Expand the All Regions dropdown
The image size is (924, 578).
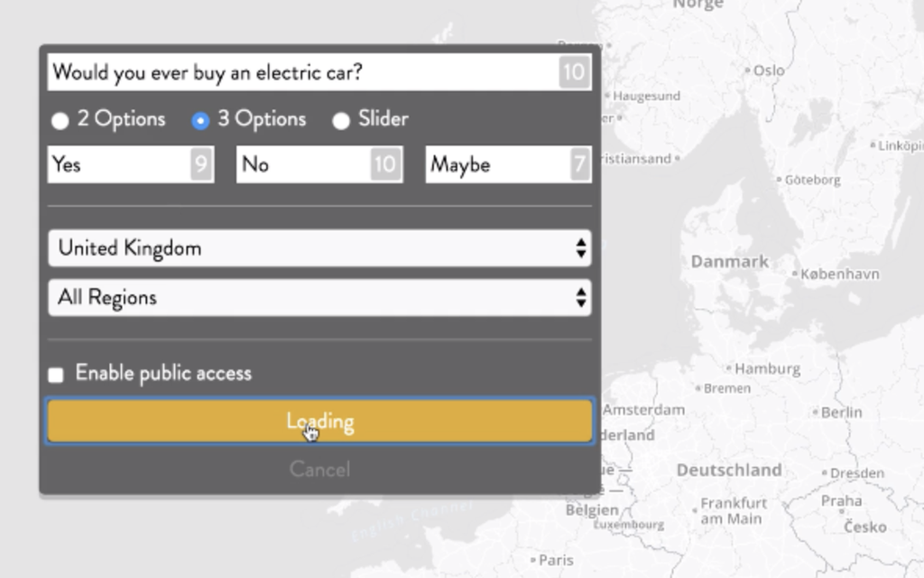tap(319, 298)
